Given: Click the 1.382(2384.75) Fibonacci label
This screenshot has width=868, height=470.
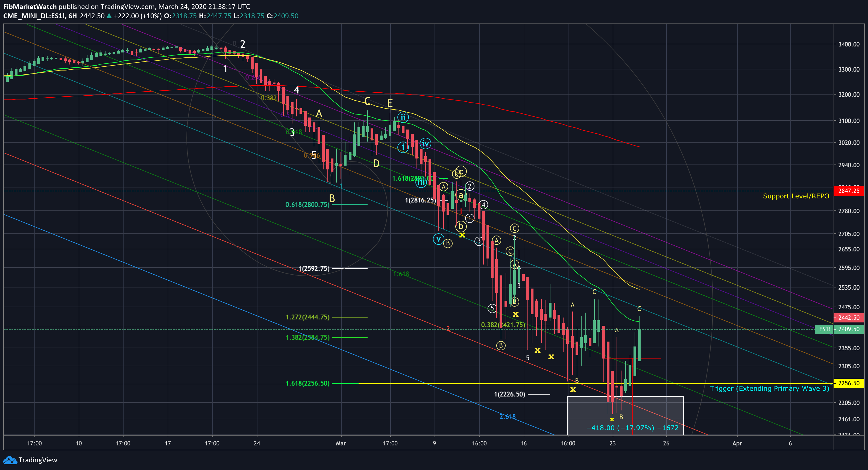Looking at the screenshot, I should click(x=307, y=337).
